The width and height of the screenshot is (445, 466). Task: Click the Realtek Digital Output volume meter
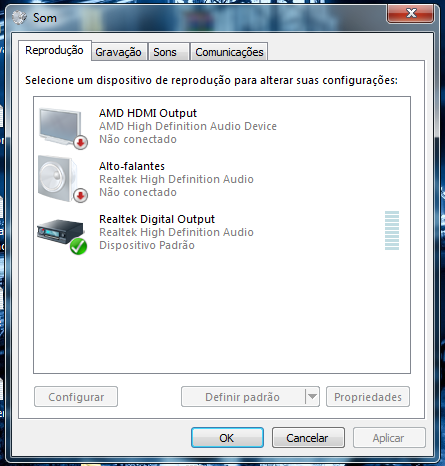[x=392, y=230]
